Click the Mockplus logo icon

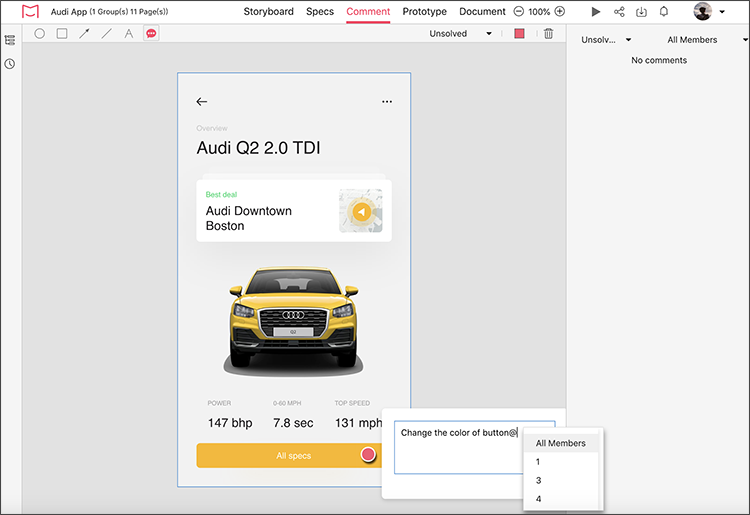point(30,11)
